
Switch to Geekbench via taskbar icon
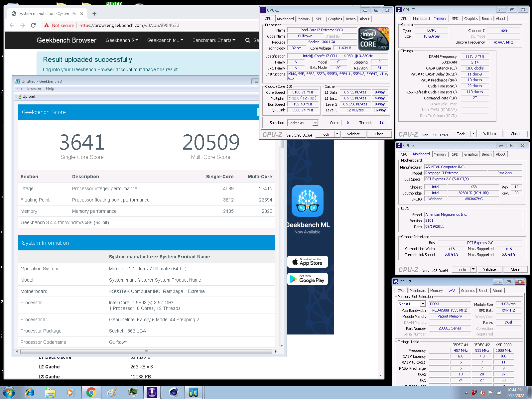pos(194,392)
